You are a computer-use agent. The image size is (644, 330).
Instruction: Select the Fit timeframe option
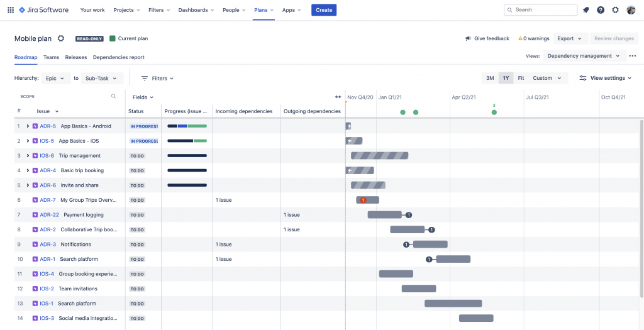click(521, 78)
